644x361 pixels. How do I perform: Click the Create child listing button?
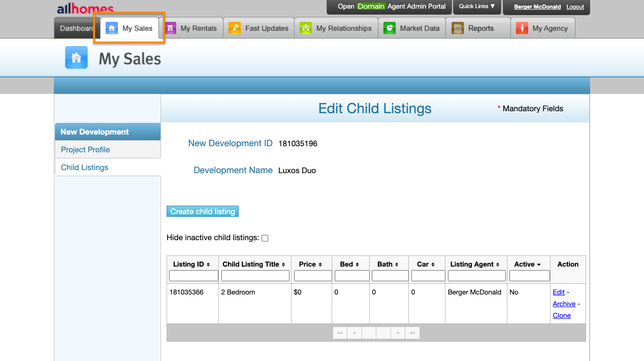(203, 212)
